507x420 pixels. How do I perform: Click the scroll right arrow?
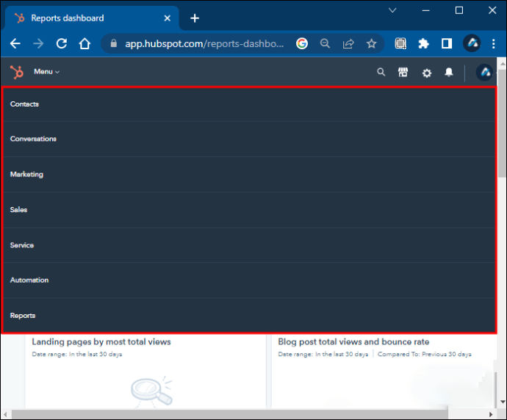491,414
